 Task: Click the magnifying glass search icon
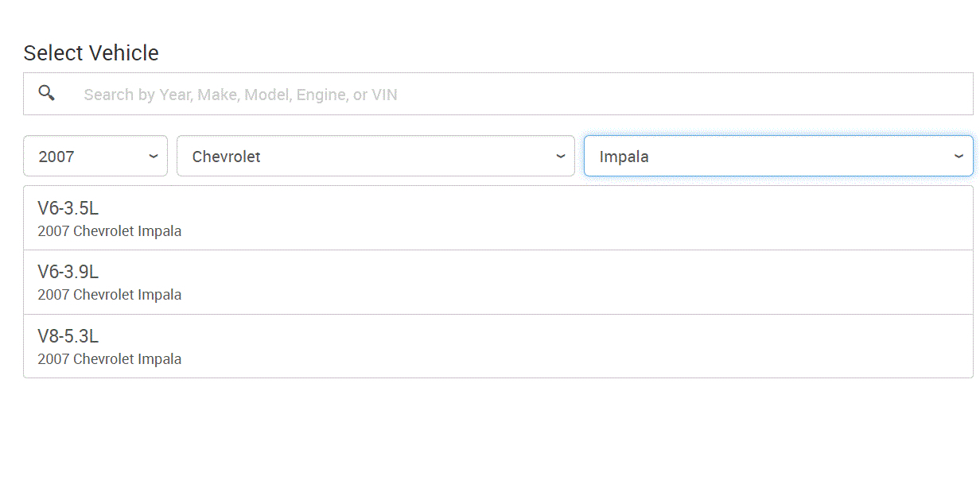click(47, 93)
